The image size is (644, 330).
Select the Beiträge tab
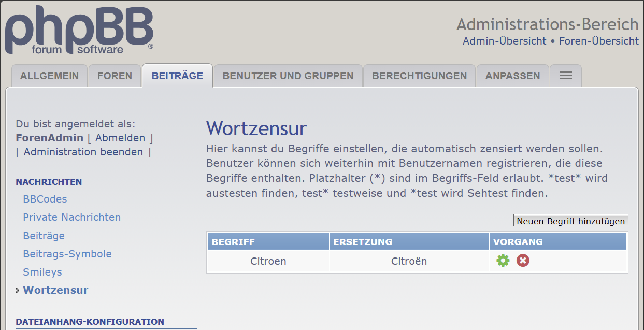point(177,76)
